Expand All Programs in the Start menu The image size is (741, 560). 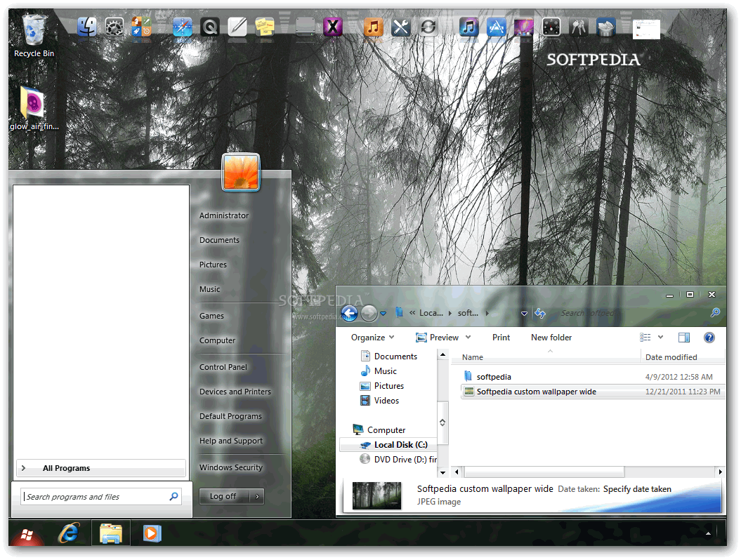[100, 468]
